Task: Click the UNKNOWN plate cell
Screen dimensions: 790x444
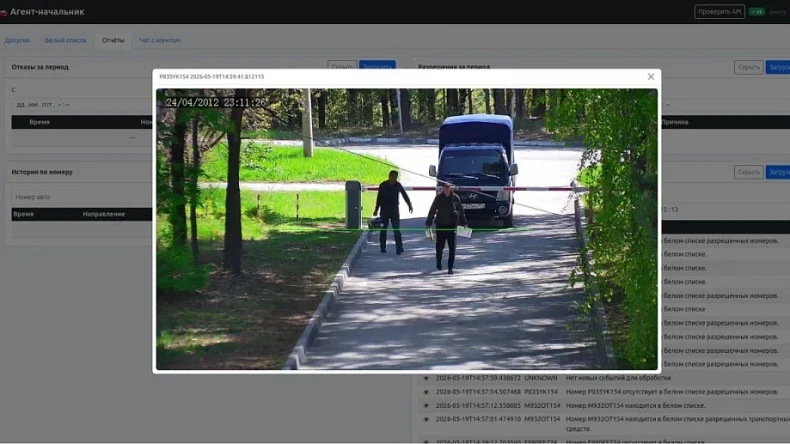Action: (x=541, y=378)
